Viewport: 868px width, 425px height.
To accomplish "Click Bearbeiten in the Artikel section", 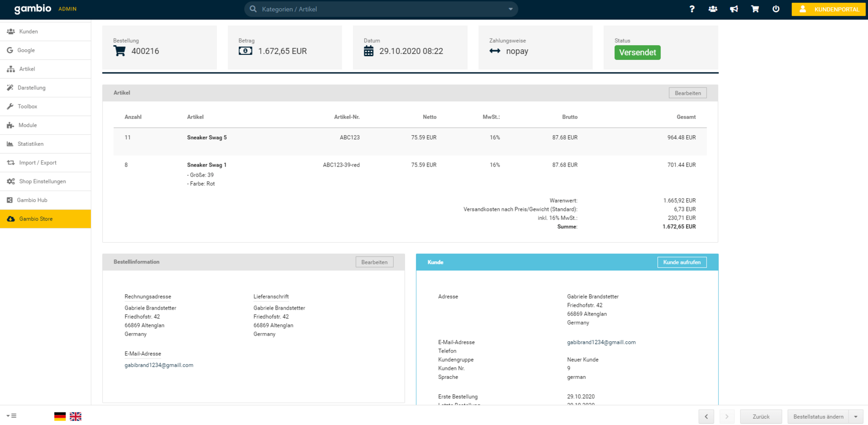I will click(x=687, y=93).
